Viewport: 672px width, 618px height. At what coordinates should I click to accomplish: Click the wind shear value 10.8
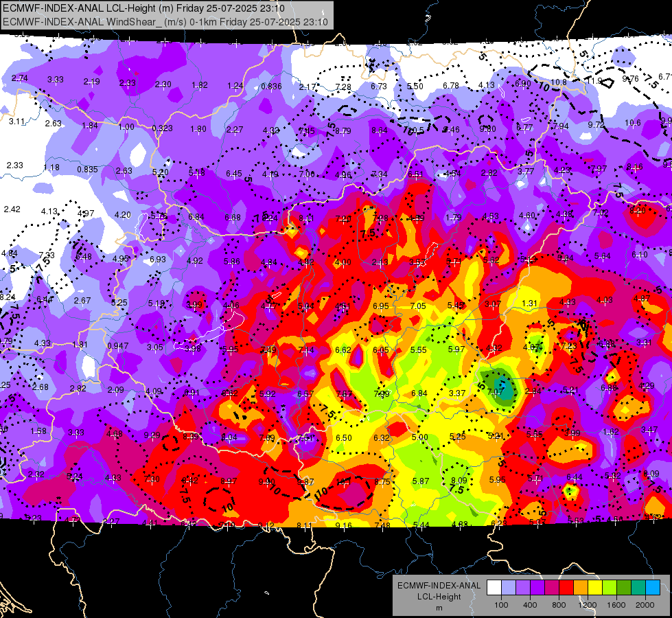[559, 82]
